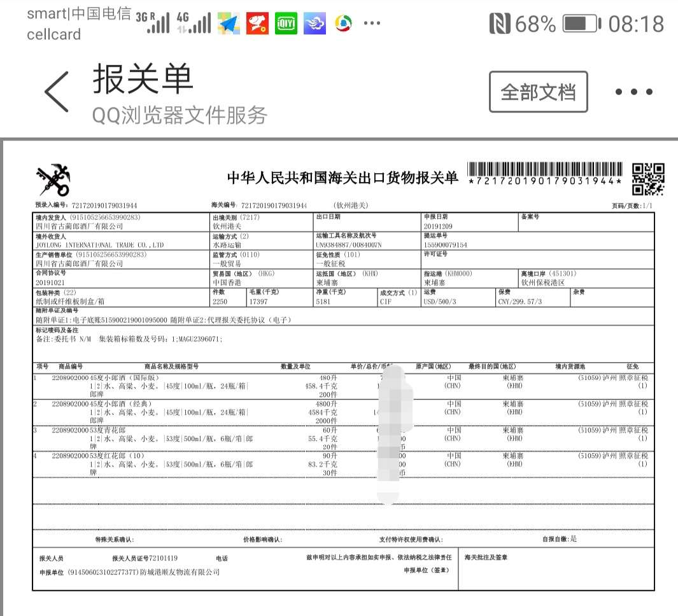Select item 53度青花郎
678x616 pixels.
click(x=108, y=430)
